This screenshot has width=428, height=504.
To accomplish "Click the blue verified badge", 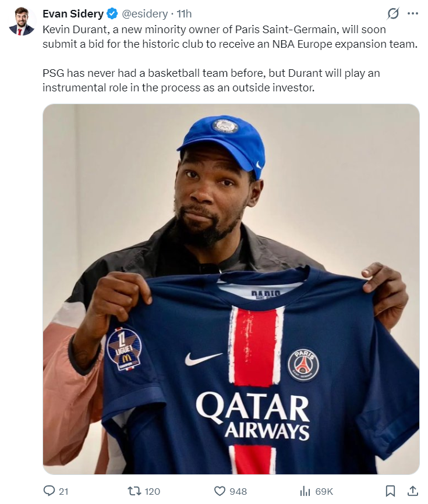I will pos(112,14).
